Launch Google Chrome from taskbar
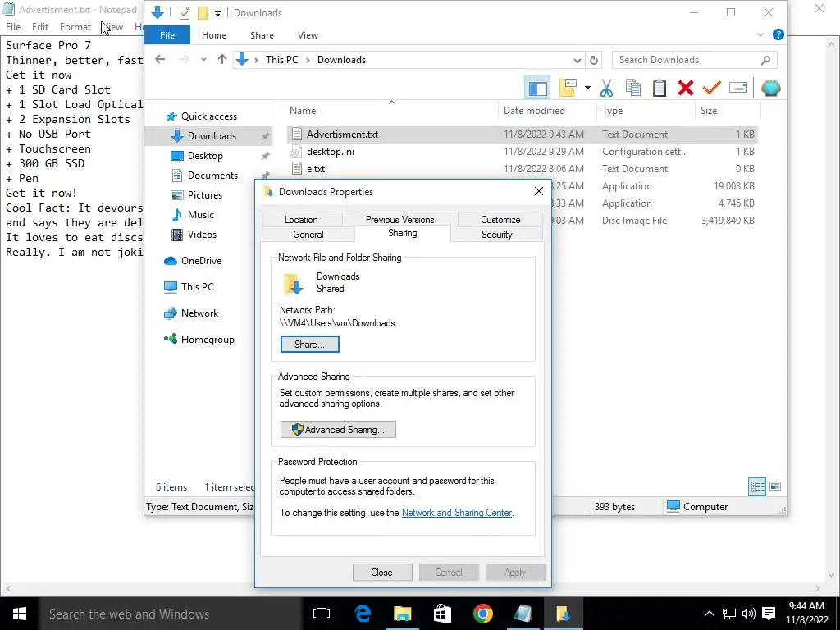Screen dimensions: 840x630 point(482,614)
